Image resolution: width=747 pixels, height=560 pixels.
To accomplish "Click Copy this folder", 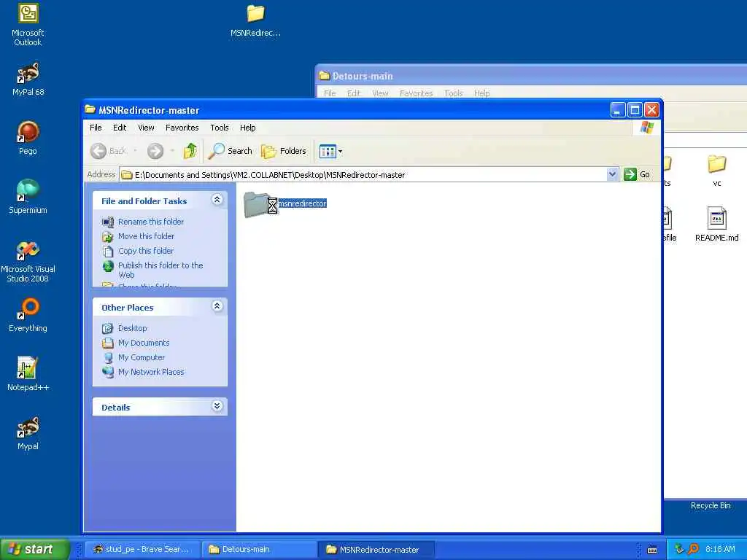I will coord(146,251).
